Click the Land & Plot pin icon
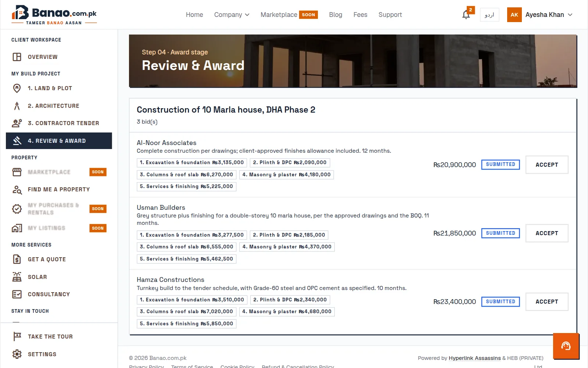 pyautogui.click(x=17, y=88)
